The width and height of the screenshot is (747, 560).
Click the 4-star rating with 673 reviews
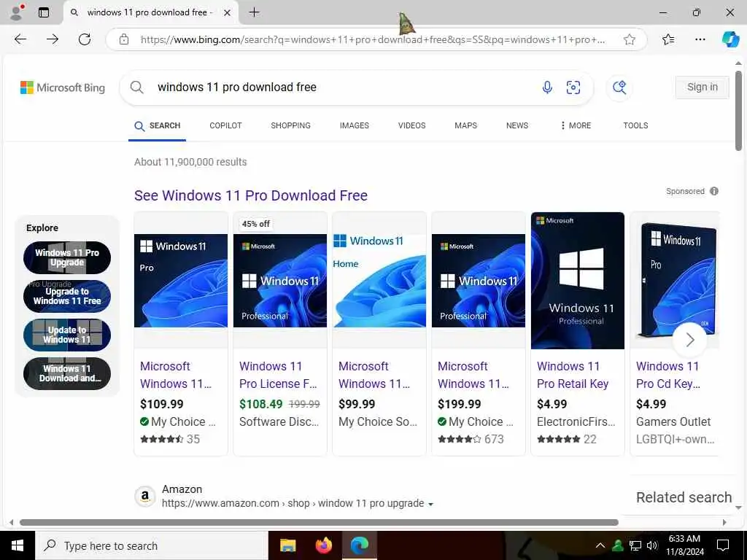click(x=471, y=439)
